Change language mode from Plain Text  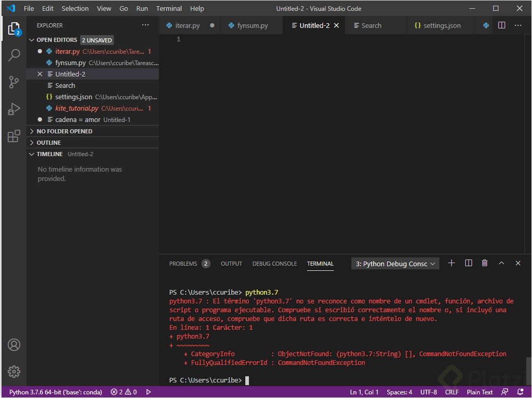pos(479,392)
